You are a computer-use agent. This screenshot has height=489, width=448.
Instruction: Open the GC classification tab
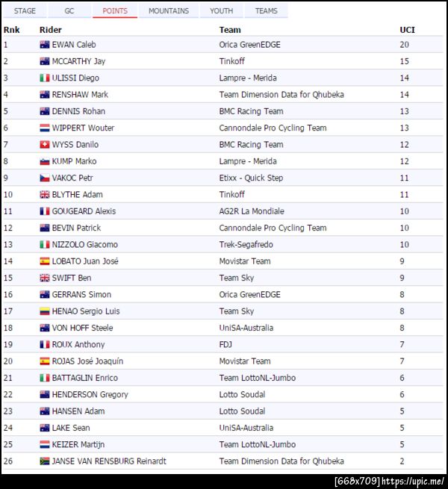click(69, 11)
